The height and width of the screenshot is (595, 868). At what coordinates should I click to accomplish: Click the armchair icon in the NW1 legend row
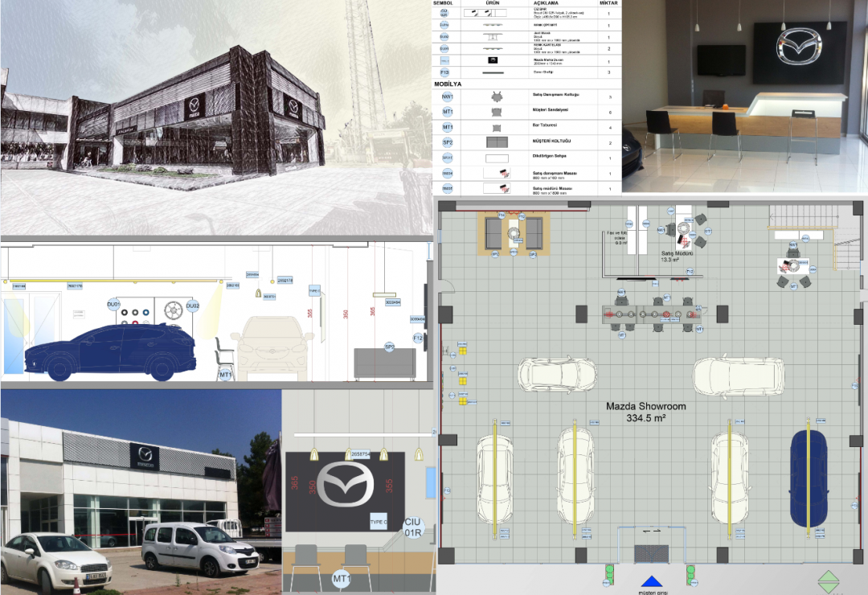coord(497,97)
